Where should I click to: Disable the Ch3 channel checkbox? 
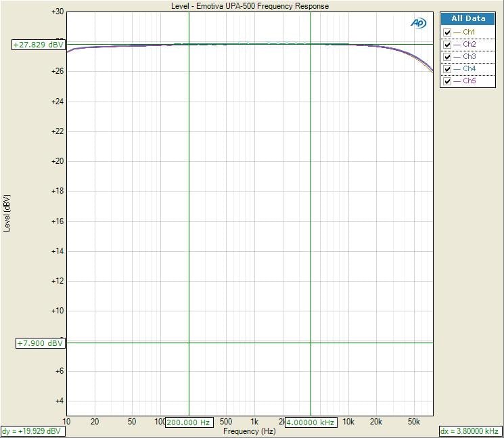tap(446, 57)
